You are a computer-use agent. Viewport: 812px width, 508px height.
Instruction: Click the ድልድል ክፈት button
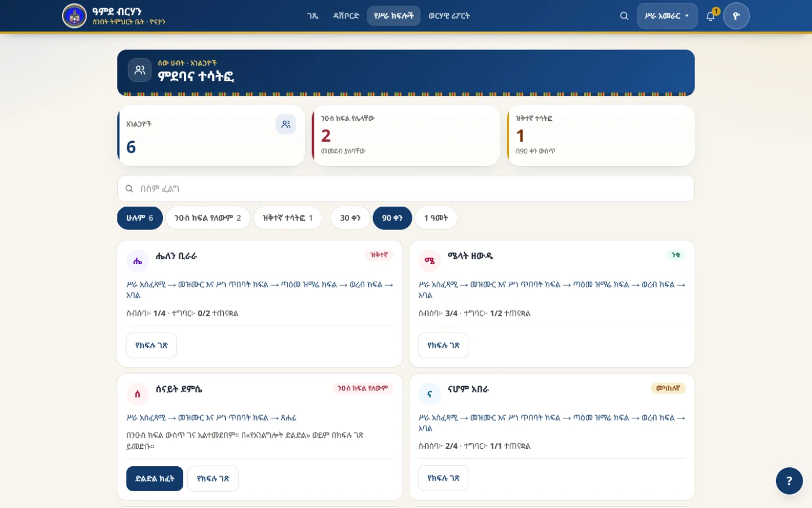point(155,478)
